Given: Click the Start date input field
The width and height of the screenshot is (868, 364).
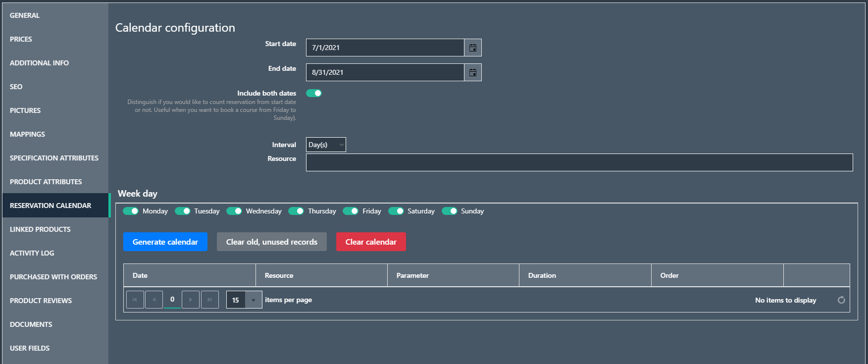Looking at the screenshot, I should click(x=385, y=48).
